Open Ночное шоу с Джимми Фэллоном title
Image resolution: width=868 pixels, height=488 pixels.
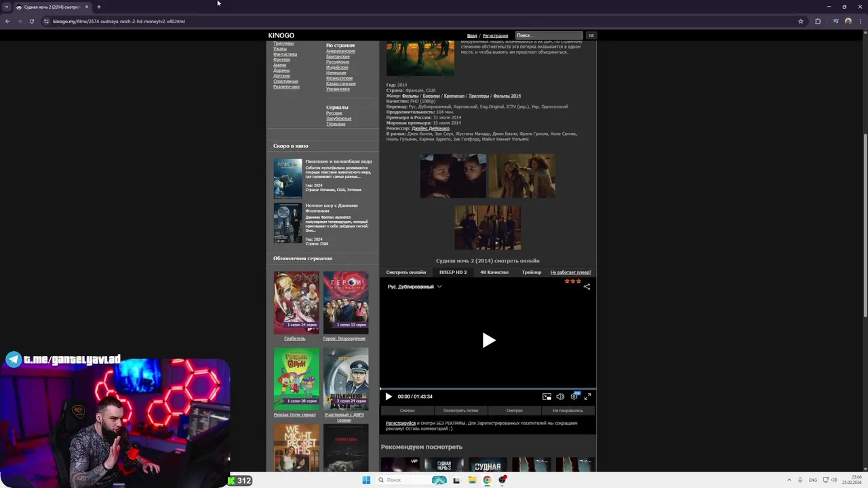(332, 207)
